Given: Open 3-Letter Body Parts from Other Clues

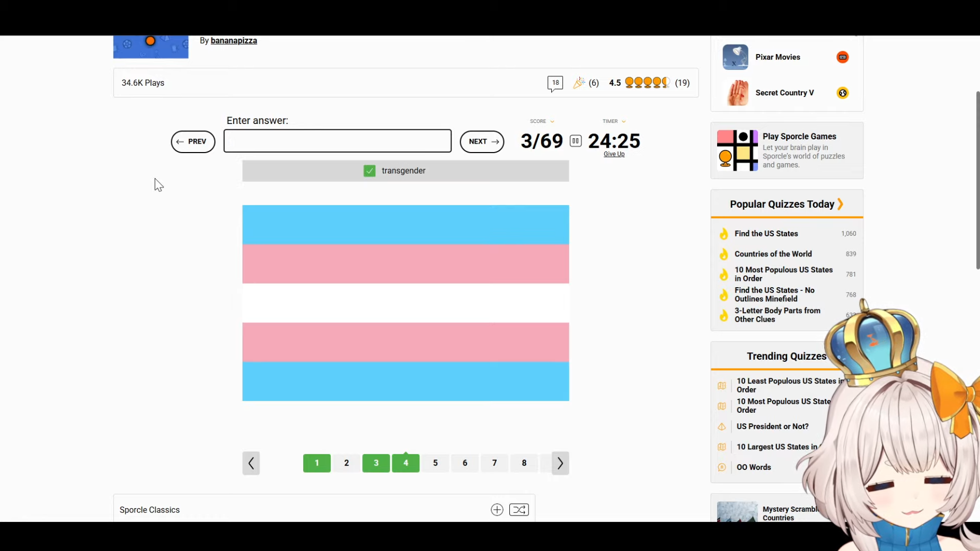Looking at the screenshot, I should pyautogui.click(x=778, y=315).
